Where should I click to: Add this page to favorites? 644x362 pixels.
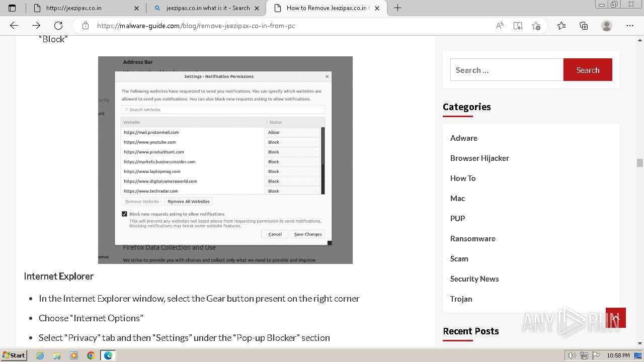coord(536,26)
